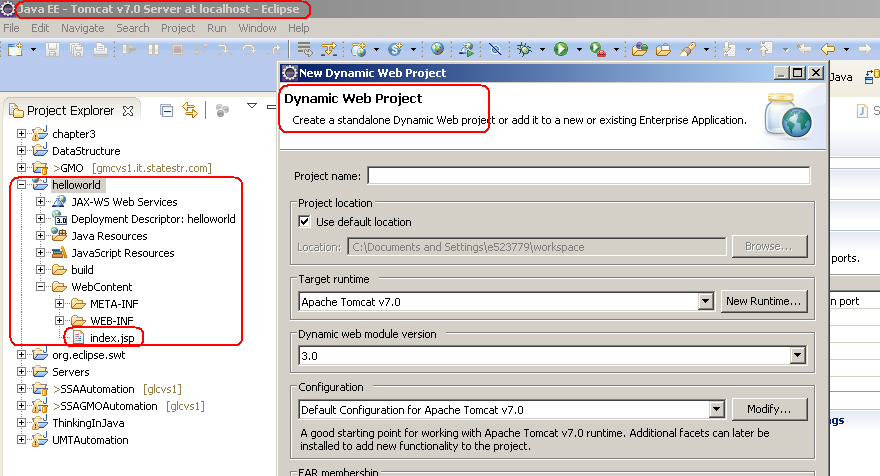Click the yellow Back navigation arrow
880x476 pixels.
pyautogui.click(x=828, y=49)
